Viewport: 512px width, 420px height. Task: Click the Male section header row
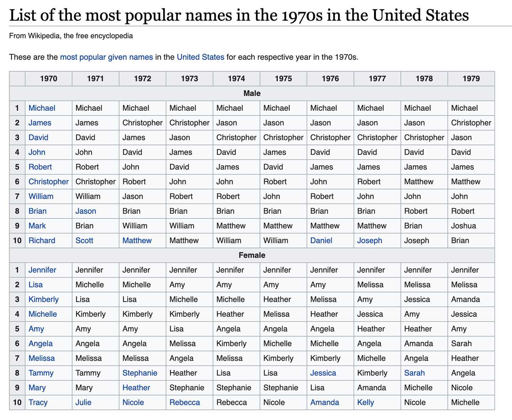pos(252,94)
